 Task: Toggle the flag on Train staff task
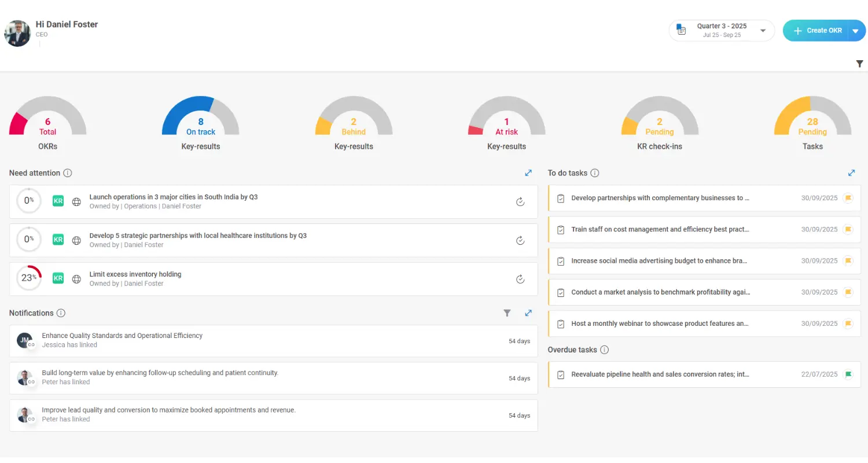pyautogui.click(x=848, y=229)
